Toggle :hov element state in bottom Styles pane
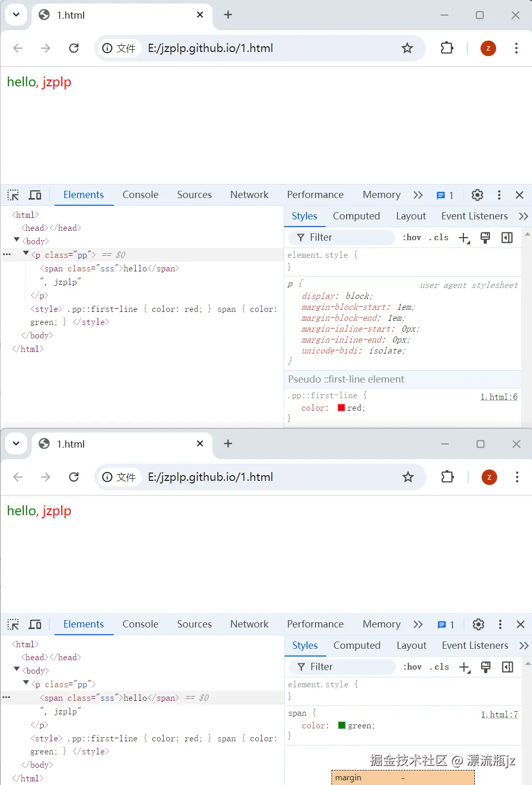532x785 pixels. click(x=413, y=667)
